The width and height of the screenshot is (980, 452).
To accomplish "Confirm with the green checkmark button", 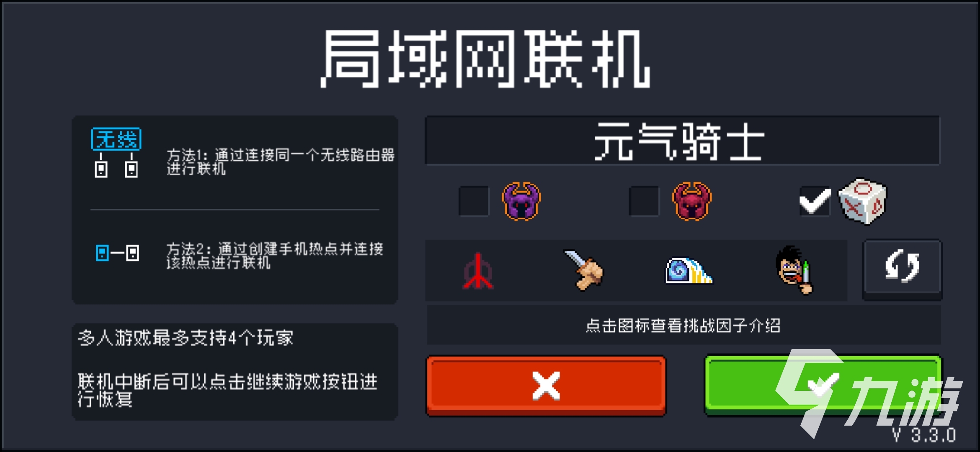I will point(823,386).
